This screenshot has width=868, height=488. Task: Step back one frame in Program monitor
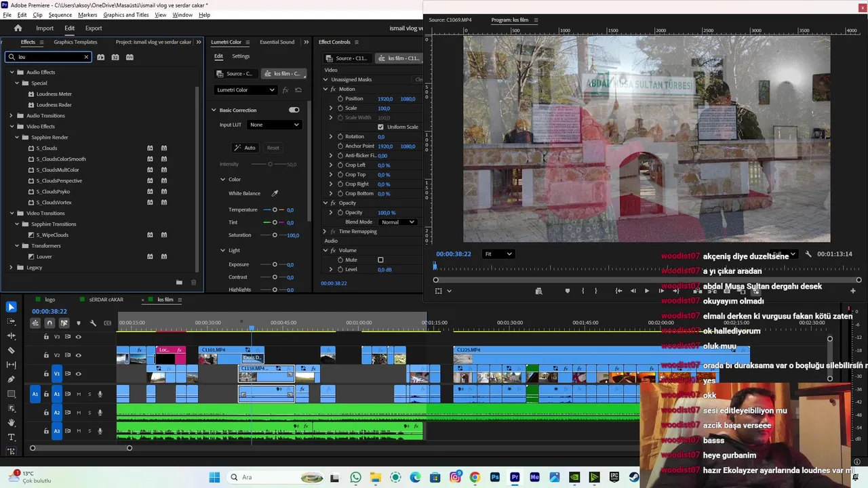point(633,291)
